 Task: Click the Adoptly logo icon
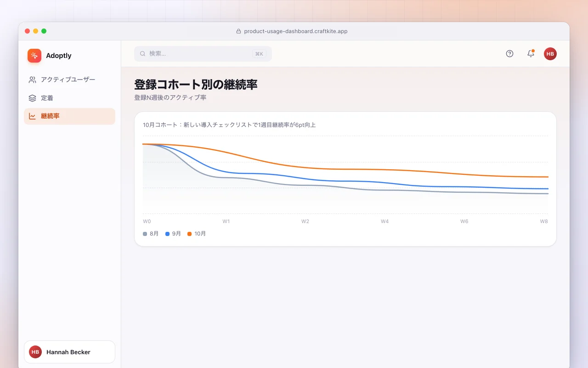point(34,56)
